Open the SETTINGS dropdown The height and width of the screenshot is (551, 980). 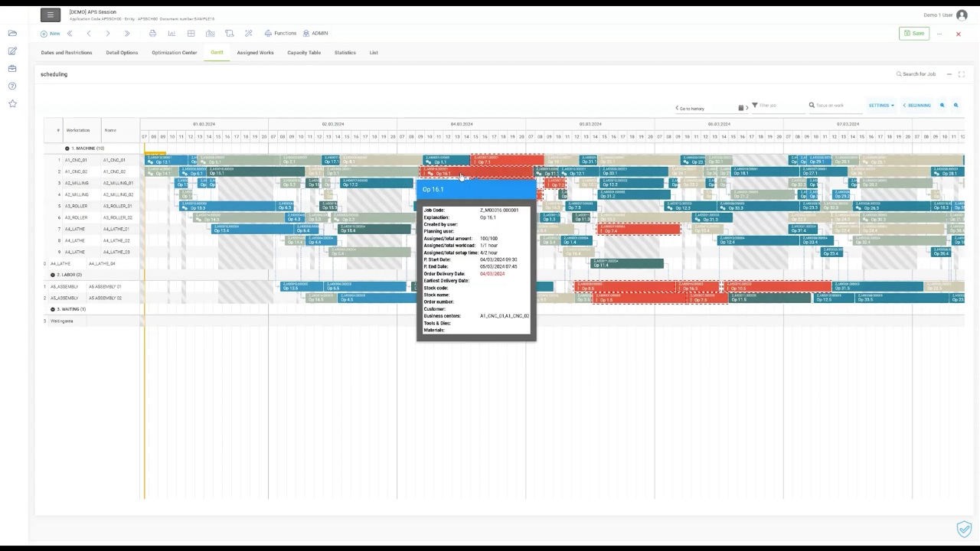(x=881, y=106)
